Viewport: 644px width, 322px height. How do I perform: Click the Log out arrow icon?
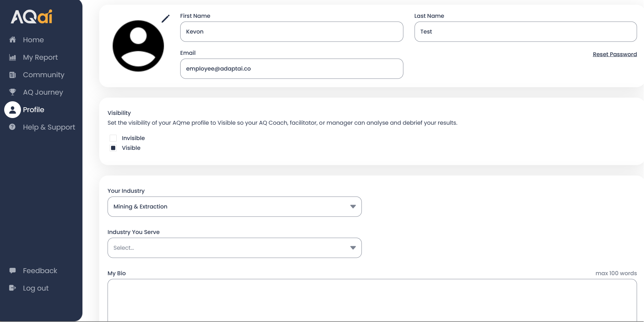coord(13,288)
